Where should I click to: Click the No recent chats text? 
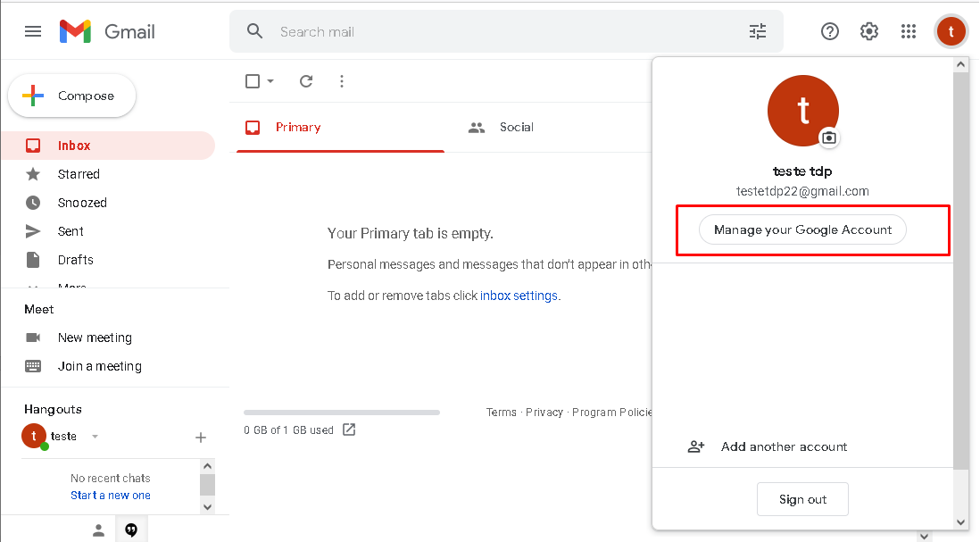tap(111, 479)
